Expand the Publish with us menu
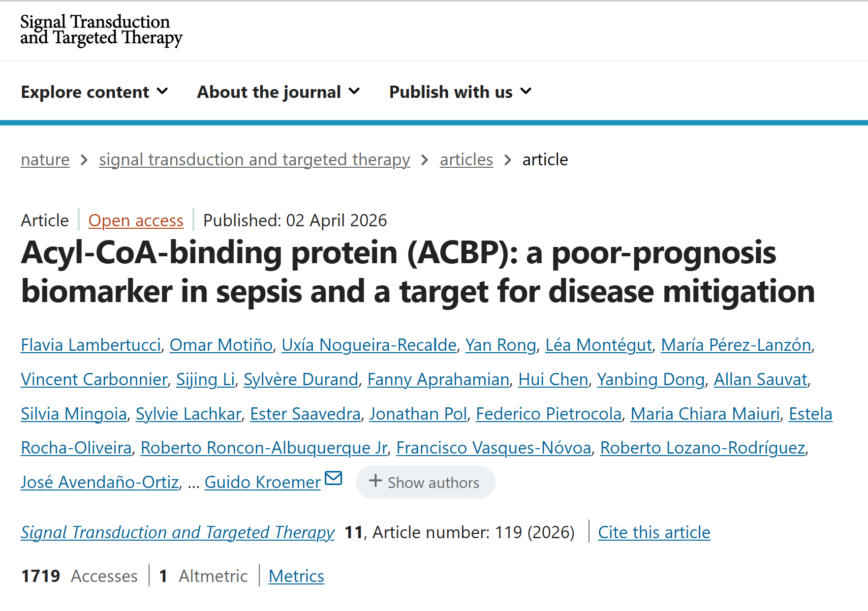This screenshot has height=611, width=868. click(460, 92)
